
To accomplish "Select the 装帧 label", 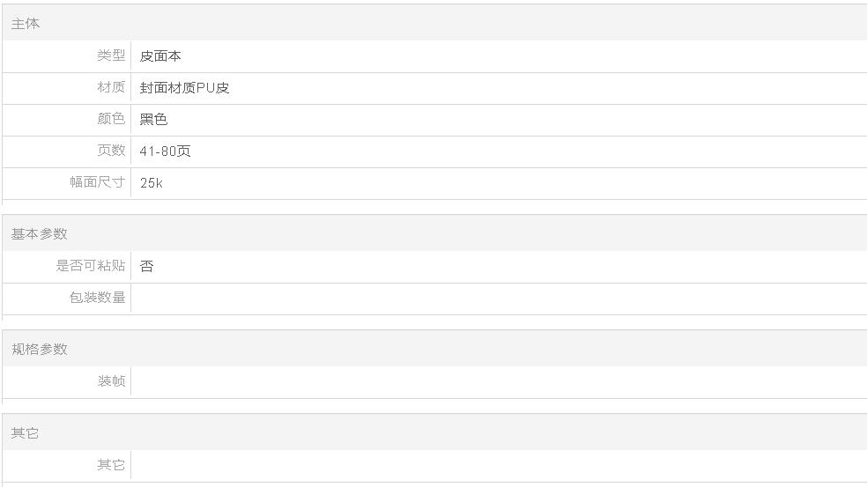I will pyautogui.click(x=111, y=380).
